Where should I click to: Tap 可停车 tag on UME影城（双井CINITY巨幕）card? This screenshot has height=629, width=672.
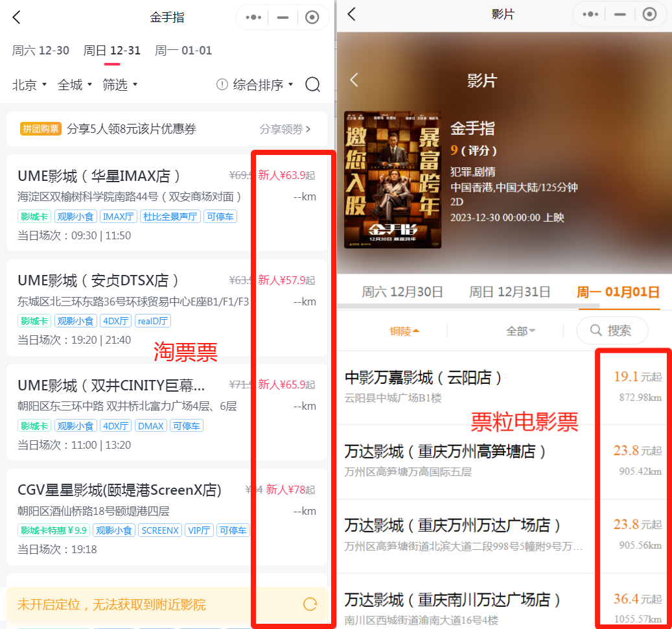coord(187,426)
